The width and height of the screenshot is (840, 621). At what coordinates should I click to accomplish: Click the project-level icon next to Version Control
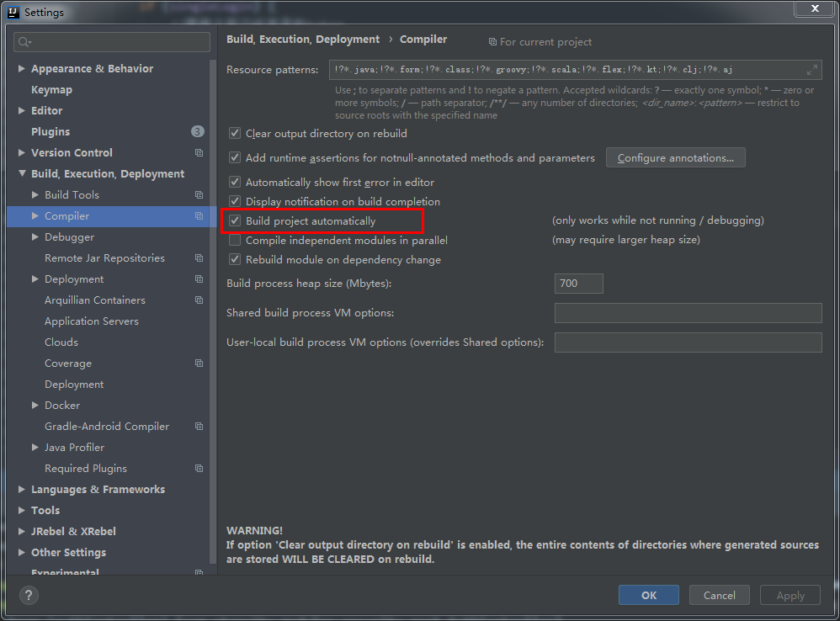(x=199, y=152)
